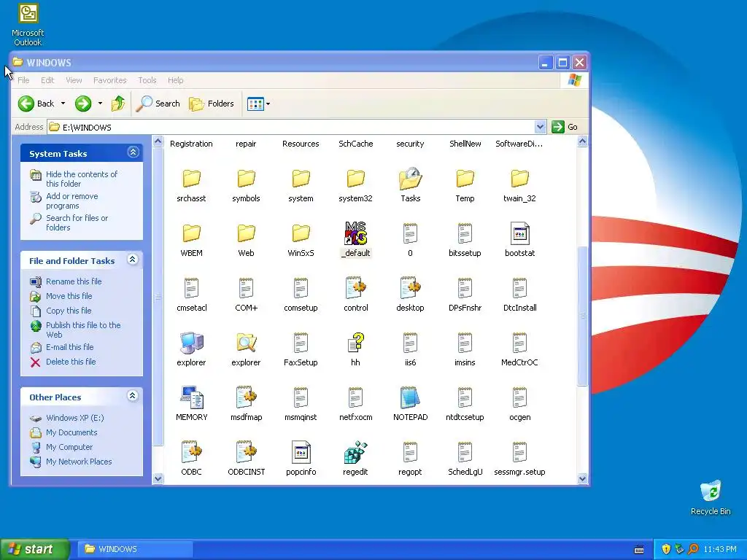Viewport: 747px width, 560px height.
Task: Click the file list vertical scrollbar thumb
Action: click(x=582, y=316)
